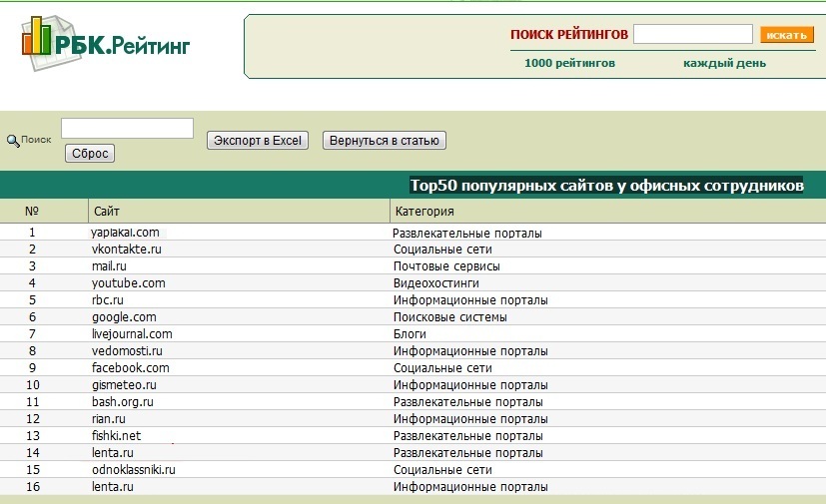Open the 1000 рейтингов link
The width and height of the screenshot is (826, 504).
[x=569, y=63]
